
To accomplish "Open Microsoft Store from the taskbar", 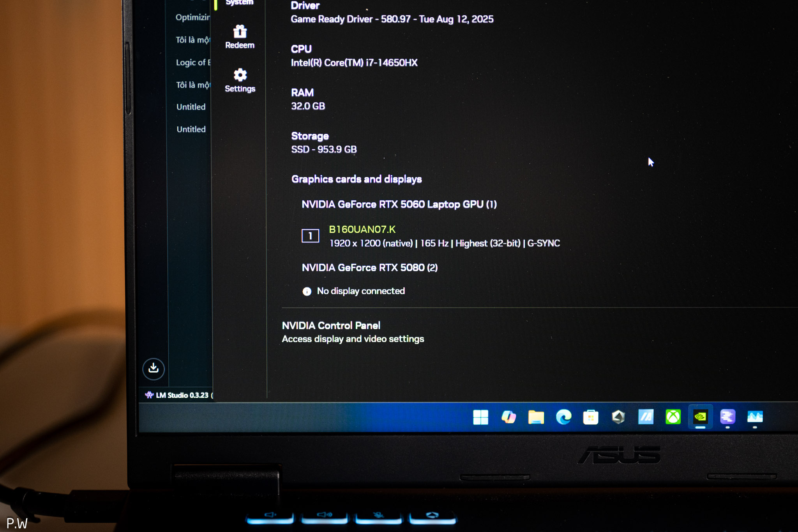I will tap(591, 417).
